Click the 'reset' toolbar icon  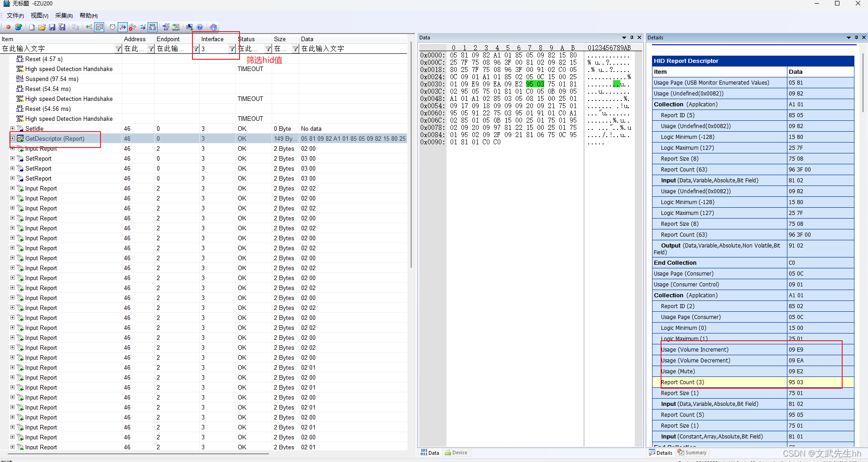point(176,27)
